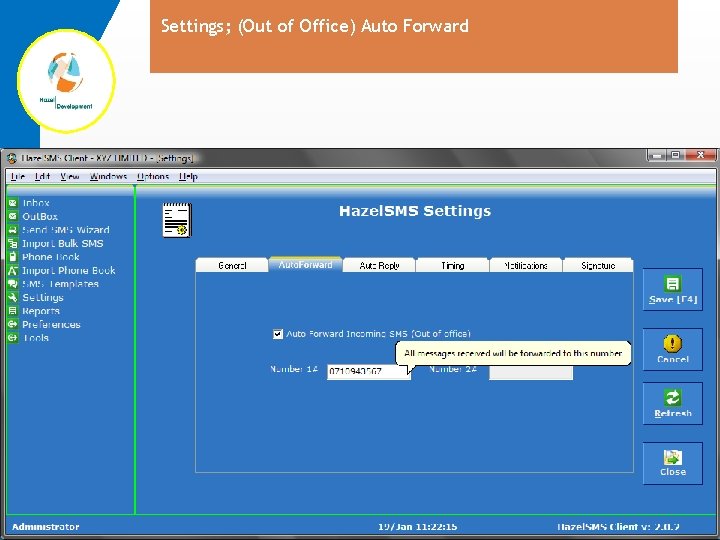The image size is (720, 540).
Task: Open the Help menu
Action: coord(188,177)
